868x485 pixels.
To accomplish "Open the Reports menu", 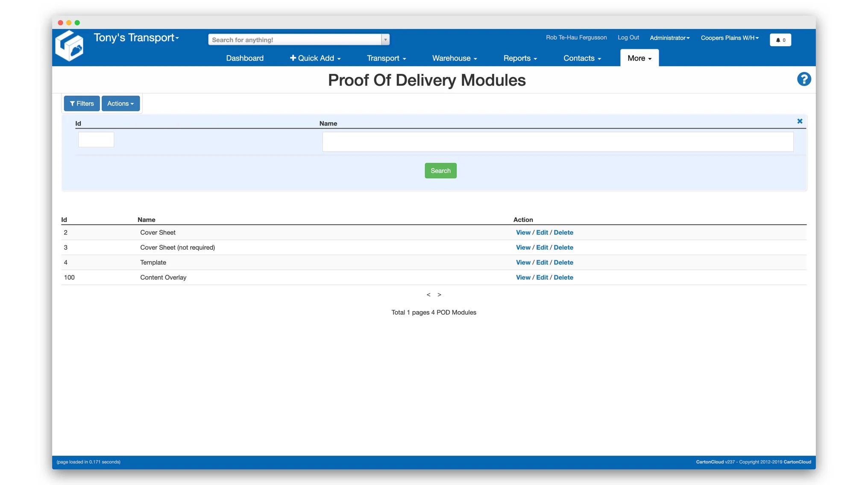I will [520, 58].
